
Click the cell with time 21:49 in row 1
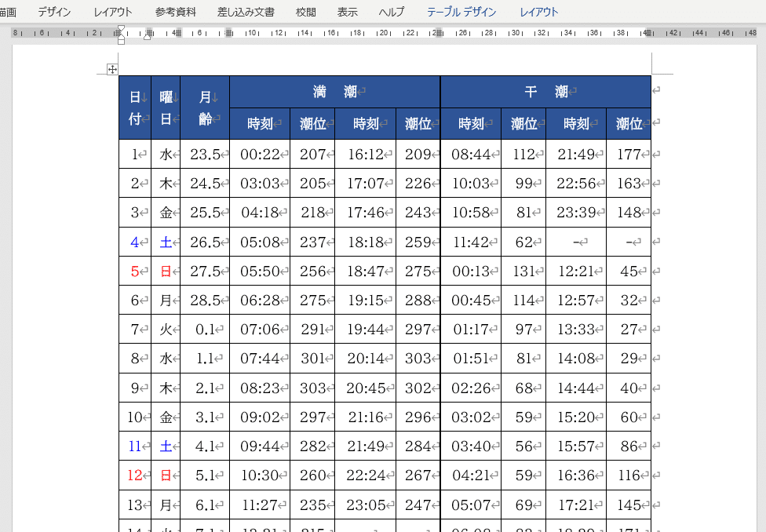[576, 155]
